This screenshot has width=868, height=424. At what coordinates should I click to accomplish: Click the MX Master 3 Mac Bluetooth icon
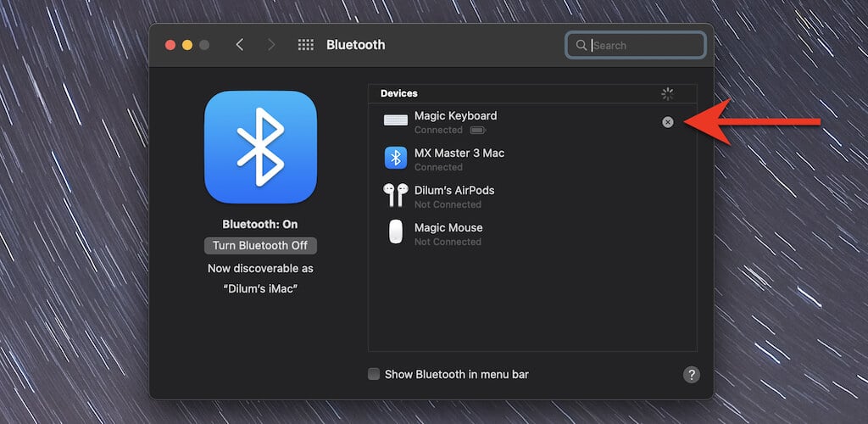pyautogui.click(x=396, y=158)
